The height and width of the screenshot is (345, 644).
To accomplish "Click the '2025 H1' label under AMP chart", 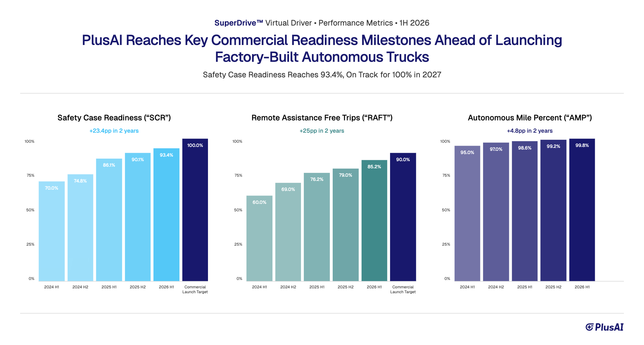I will click(x=525, y=287).
